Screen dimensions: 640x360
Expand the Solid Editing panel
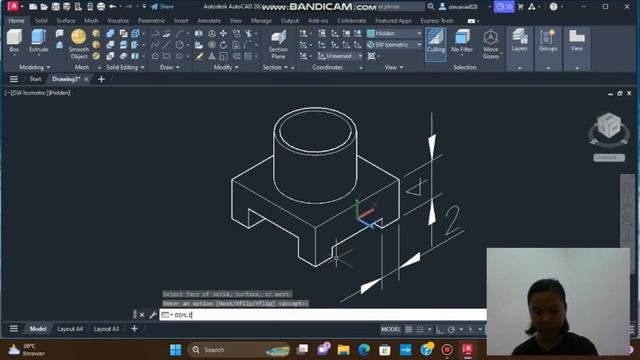(x=125, y=67)
